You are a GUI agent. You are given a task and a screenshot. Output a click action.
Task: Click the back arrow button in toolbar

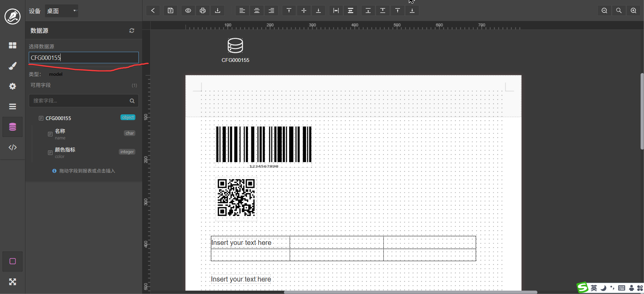[153, 10]
